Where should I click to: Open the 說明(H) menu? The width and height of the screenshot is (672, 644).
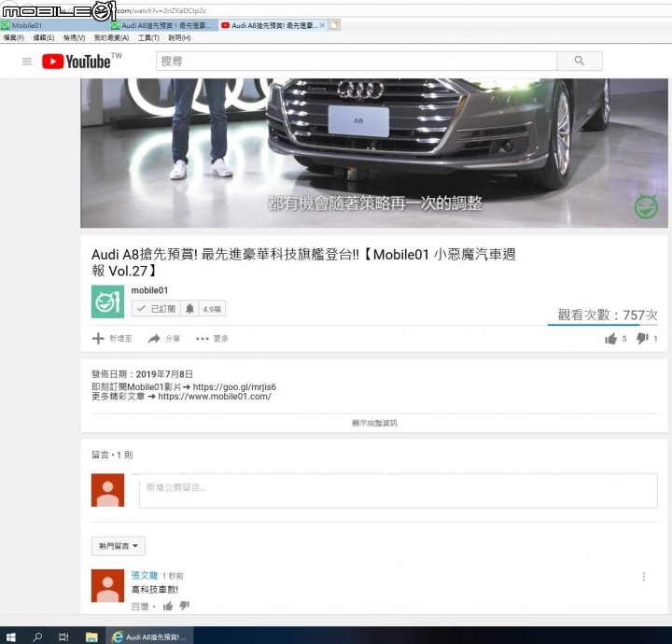point(179,37)
